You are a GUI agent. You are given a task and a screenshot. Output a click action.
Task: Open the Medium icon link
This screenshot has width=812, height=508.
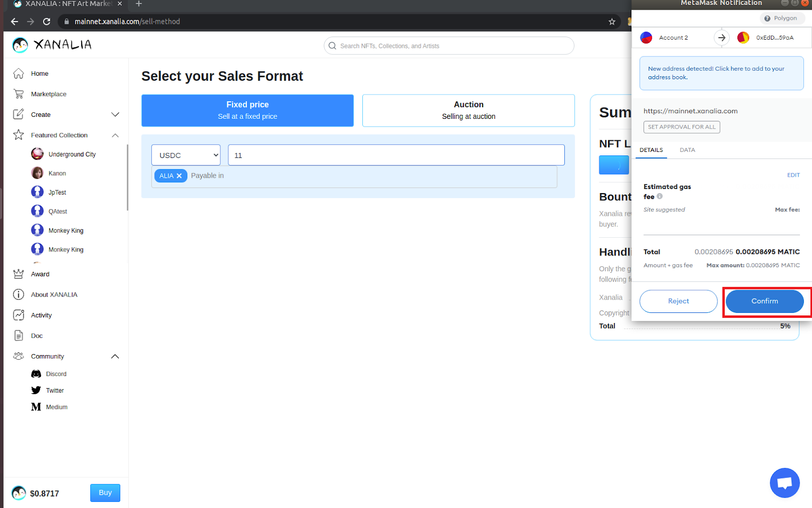click(36, 407)
